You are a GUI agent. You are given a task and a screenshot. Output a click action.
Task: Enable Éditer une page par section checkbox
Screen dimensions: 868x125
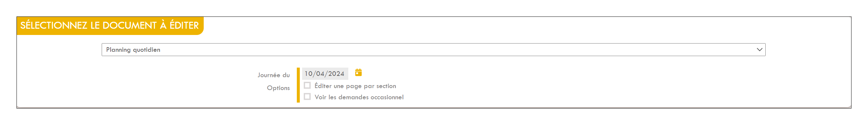click(307, 85)
